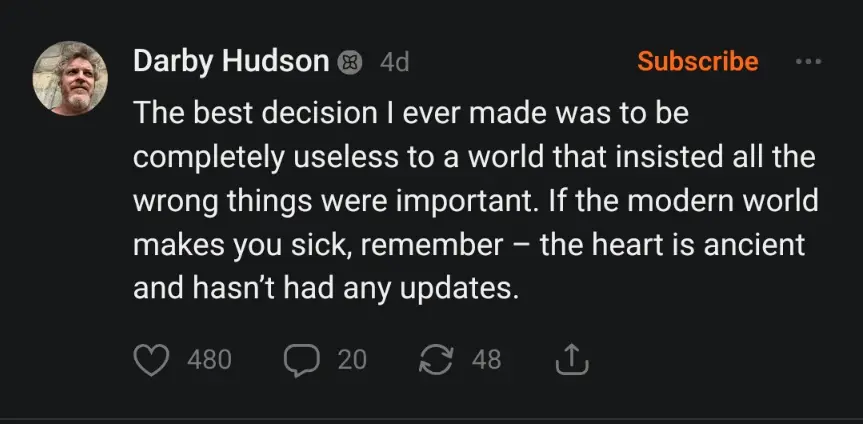Click the line starting "The best decision"
Image resolution: width=863 pixels, height=424 pixels.
tap(411, 114)
